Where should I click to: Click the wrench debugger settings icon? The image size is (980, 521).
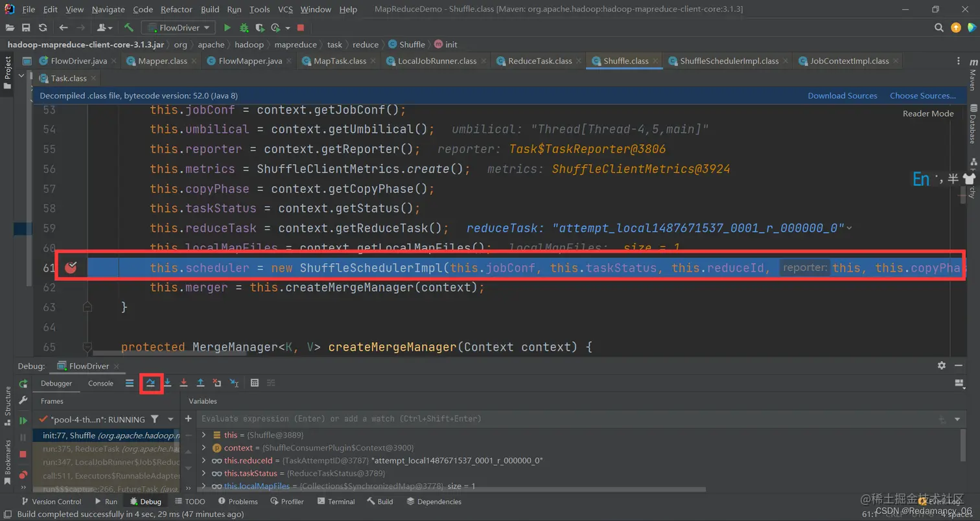23,400
